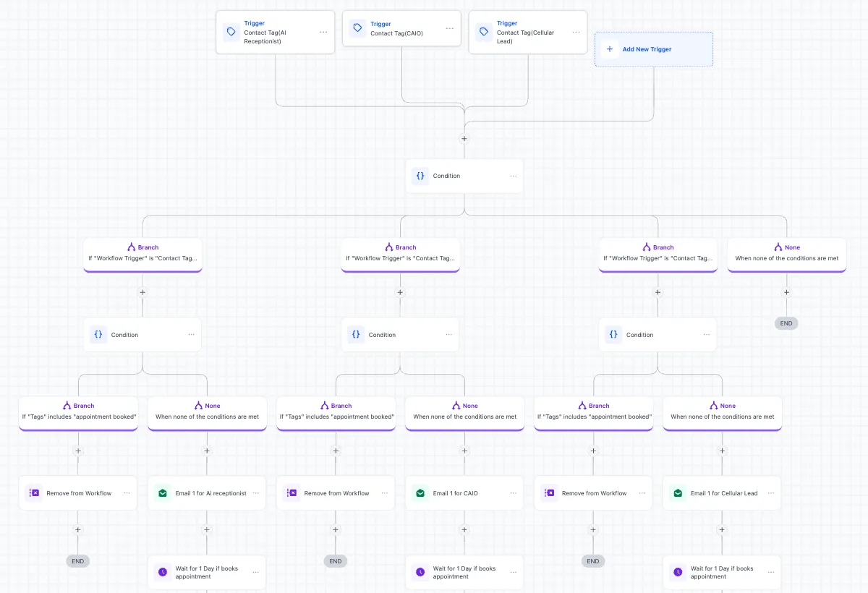The height and width of the screenshot is (593, 868).
Task: Open three-dots menu on Email 1 for CAIO
Action: pos(513,493)
